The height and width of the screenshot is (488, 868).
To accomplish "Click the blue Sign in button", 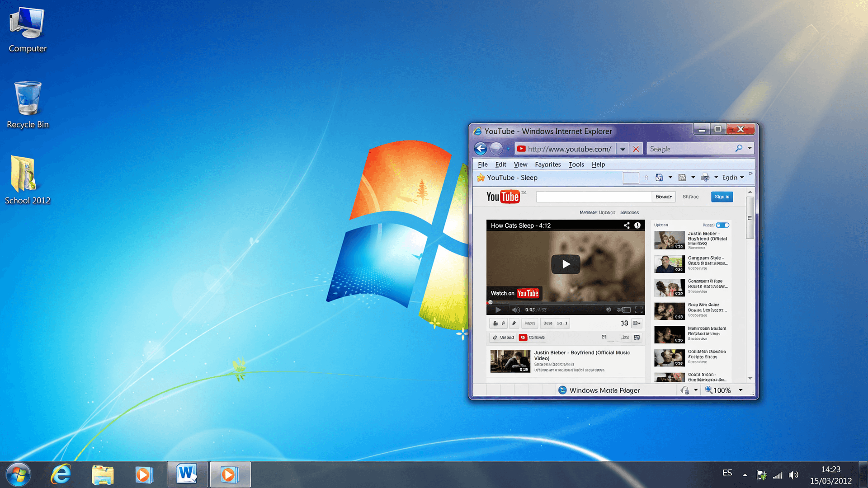I will click(x=722, y=197).
